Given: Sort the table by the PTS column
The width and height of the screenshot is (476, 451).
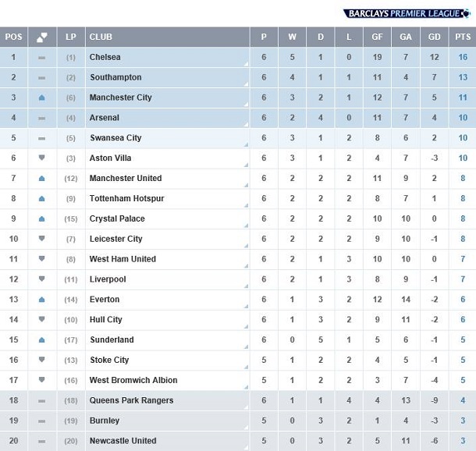Looking at the screenshot, I should pyautogui.click(x=463, y=37).
